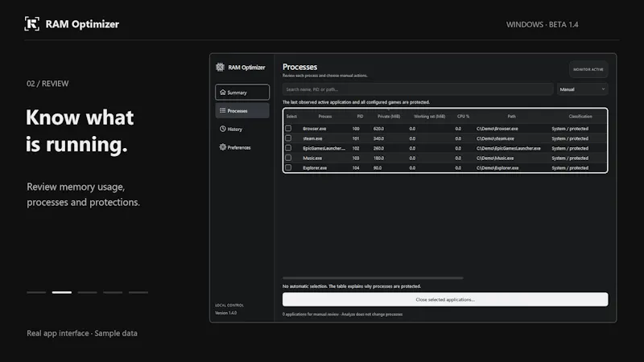
Task: Click the path C:\Demo\Browser.exe
Action: coord(497,129)
